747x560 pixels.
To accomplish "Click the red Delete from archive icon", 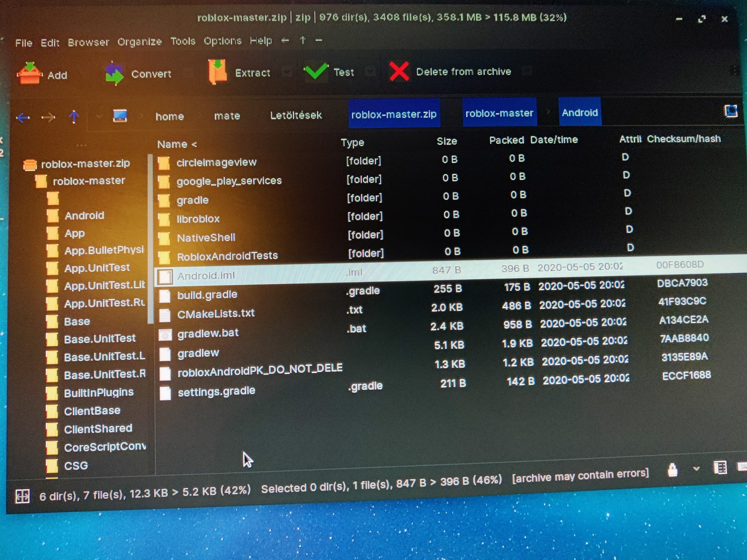I will [x=399, y=71].
